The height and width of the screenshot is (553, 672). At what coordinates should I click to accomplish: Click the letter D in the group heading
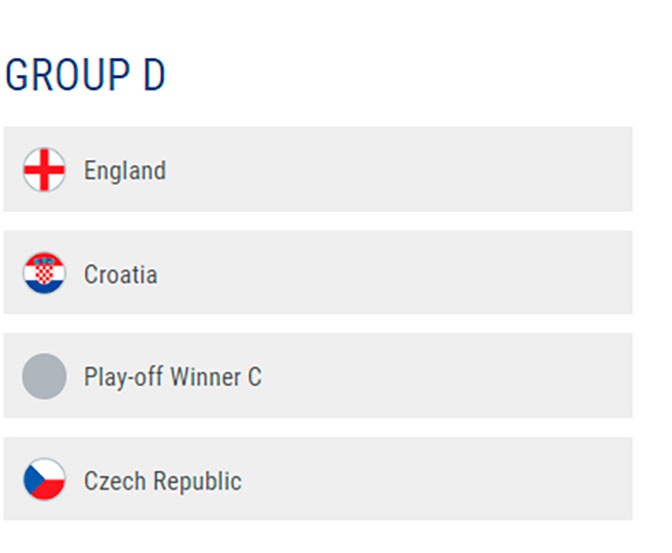[154, 75]
